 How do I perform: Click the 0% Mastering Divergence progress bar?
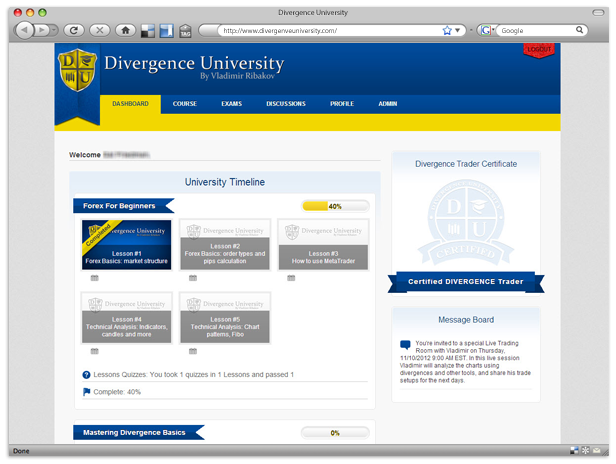coord(335,433)
